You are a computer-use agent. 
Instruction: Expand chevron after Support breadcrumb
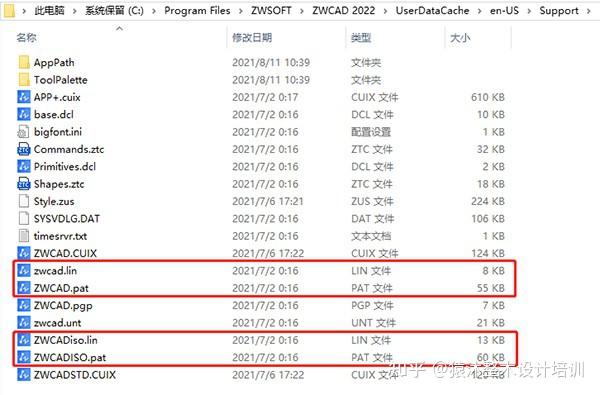589,11
